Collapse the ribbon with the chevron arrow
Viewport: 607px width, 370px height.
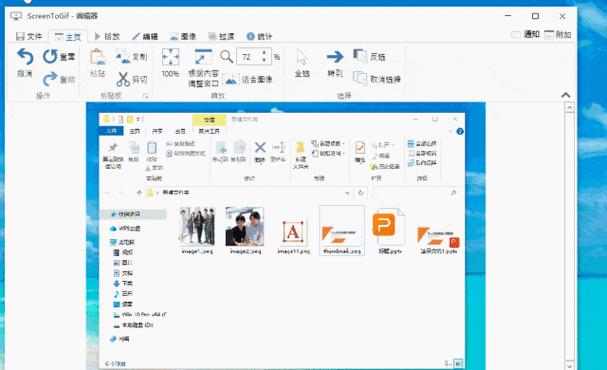pos(566,95)
